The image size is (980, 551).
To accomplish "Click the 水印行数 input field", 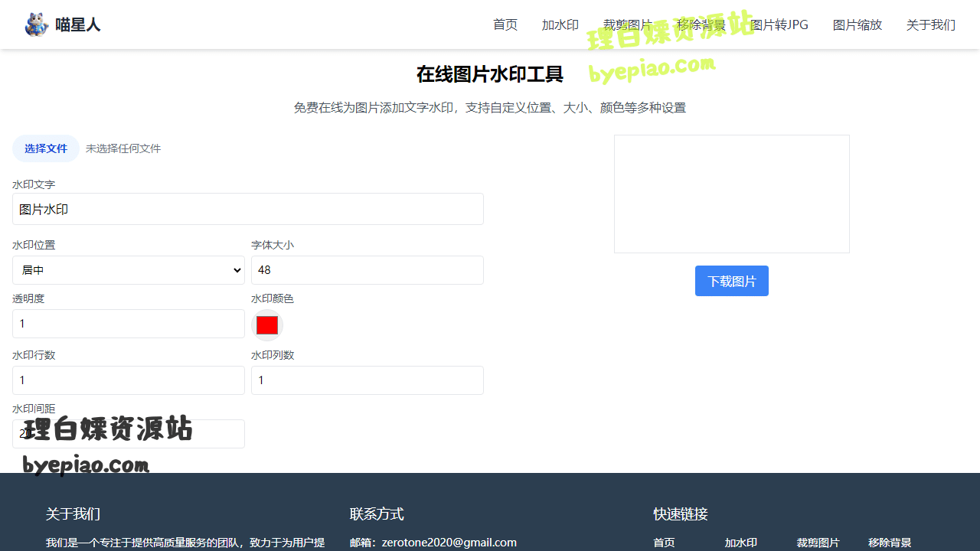I will pyautogui.click(x=128, y=380).
